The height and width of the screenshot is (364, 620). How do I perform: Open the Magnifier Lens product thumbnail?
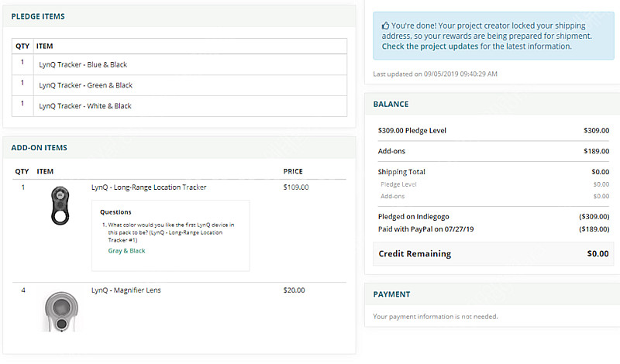tap(60, 311)
